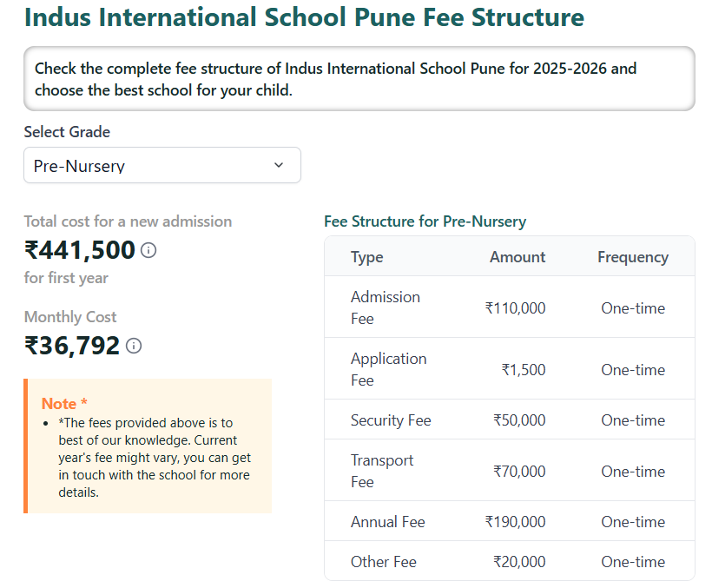Click info icon beside ₹36,792 monthly cost
The image size is (712, 588).
pos(134,346)
